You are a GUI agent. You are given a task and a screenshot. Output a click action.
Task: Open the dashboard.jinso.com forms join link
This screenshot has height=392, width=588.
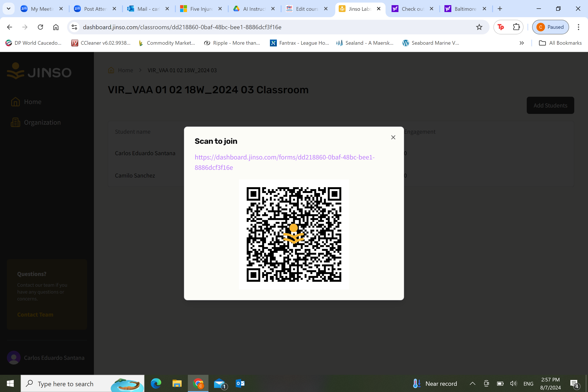pos(285,162)
